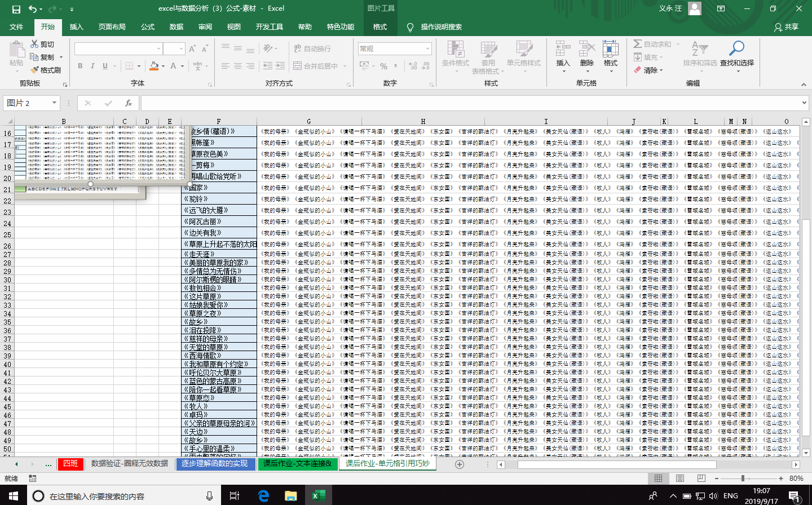Viewport: 812px width, 505px height.
Task: Click the Format Painter brush icon
Action: coord(35,70)
